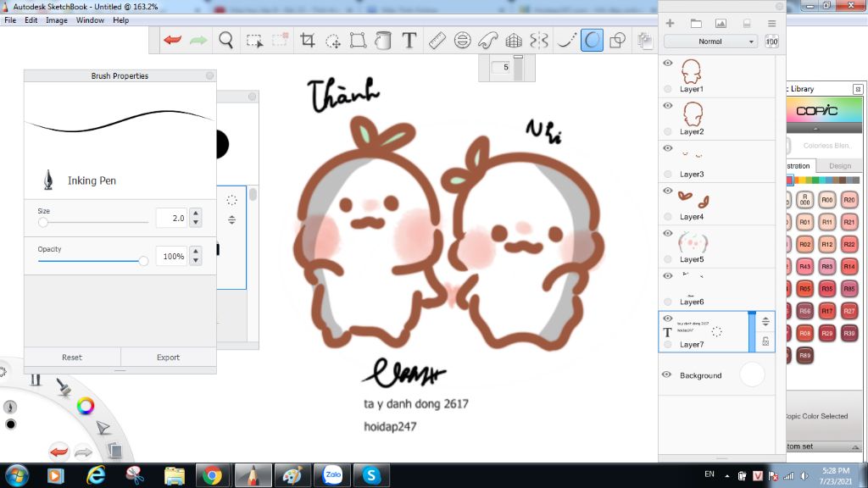
Task: Close the Brush Properties panel
Action: pos(210,75)
